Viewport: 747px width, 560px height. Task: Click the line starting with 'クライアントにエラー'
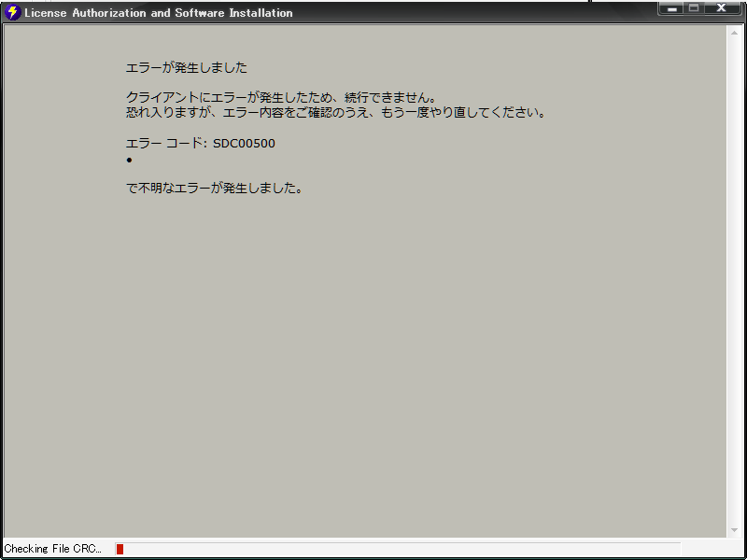coord(280,97)
